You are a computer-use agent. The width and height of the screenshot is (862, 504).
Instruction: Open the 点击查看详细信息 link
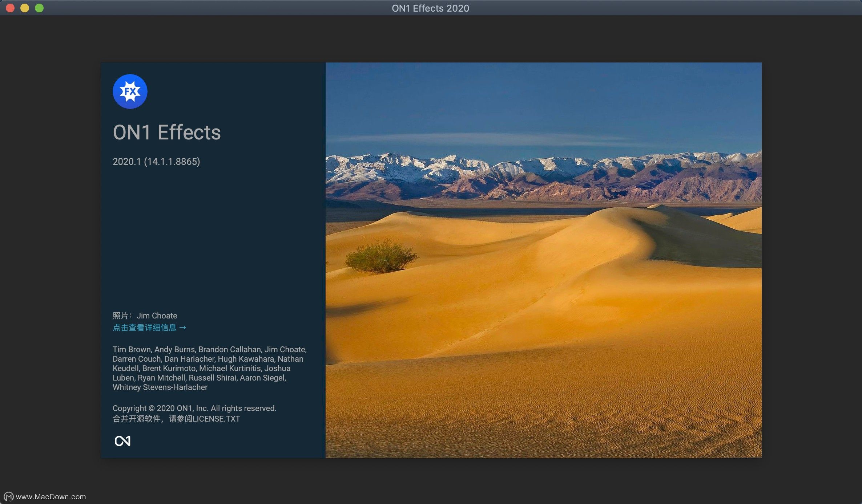[x=149, y=328]
